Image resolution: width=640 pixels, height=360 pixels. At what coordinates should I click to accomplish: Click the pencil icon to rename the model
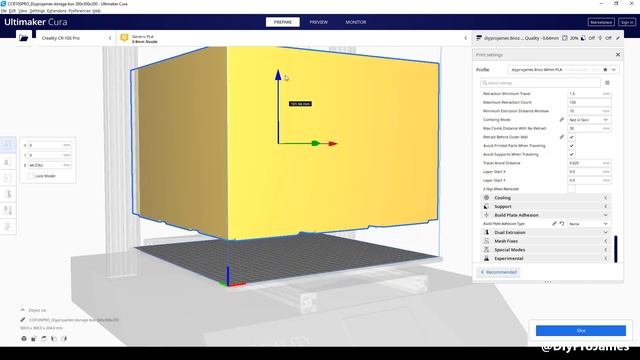tap(23, 320)
